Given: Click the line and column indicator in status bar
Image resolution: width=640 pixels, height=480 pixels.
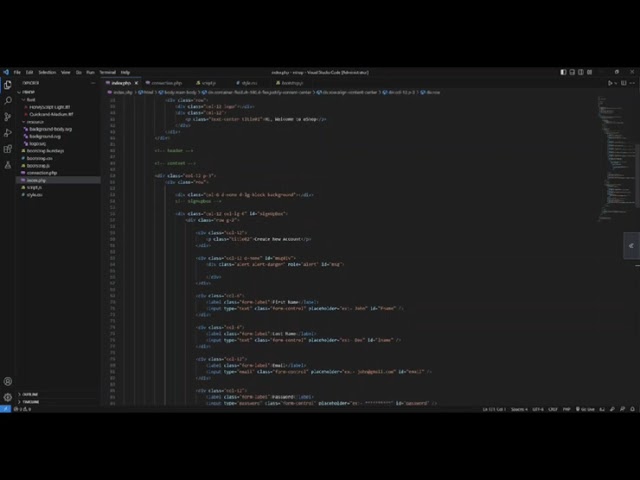Looking at the screenshot, I should (494, 409).
